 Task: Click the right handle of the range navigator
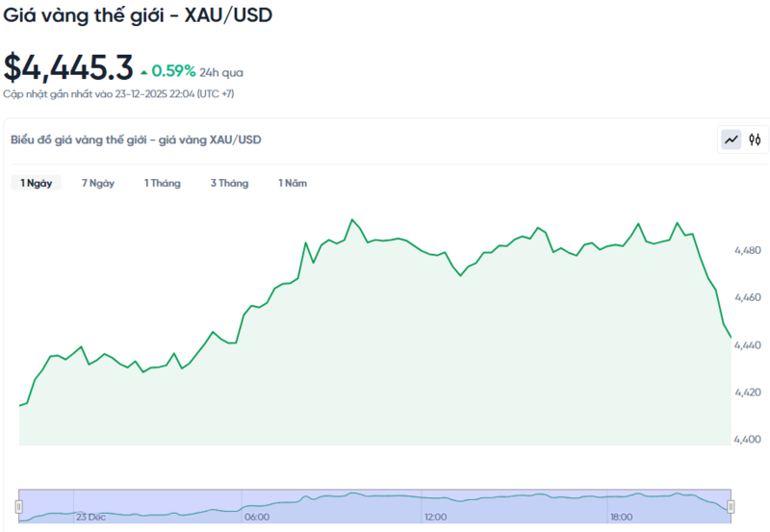(731, 506)
